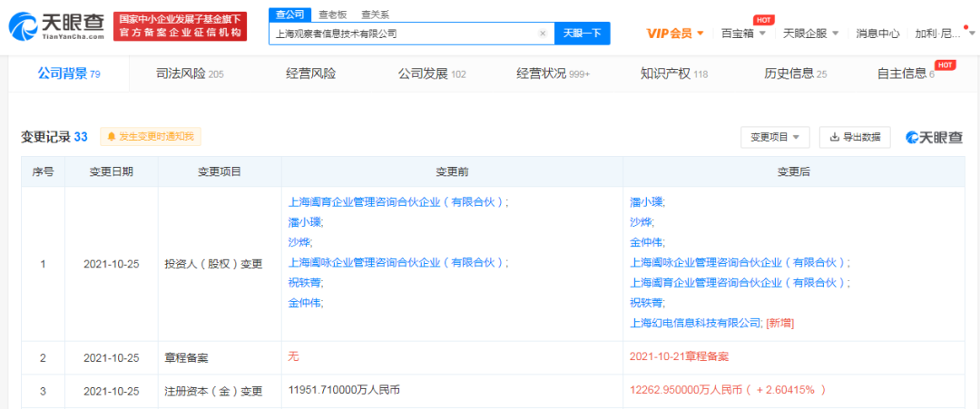The width and height of the screenshot is (980, 409).
Task: Click the 导出数据 download icon
Action: coord(833,137)
